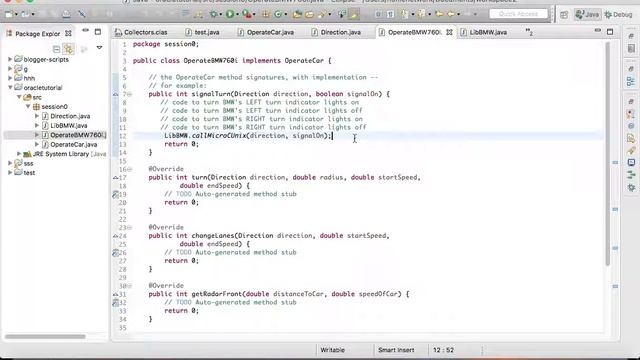
Task: Click Last Edit Location arrow icon
Action: [x=439, y=14]
